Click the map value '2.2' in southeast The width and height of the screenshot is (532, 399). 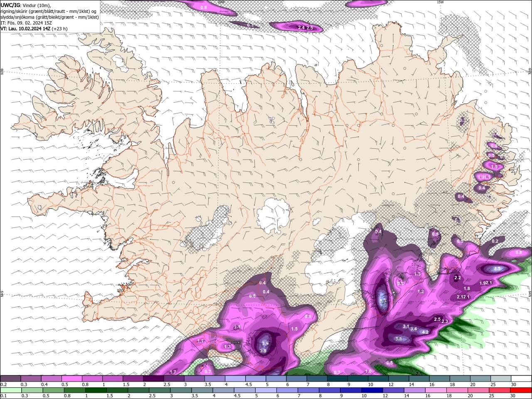(x=458, y=278)
